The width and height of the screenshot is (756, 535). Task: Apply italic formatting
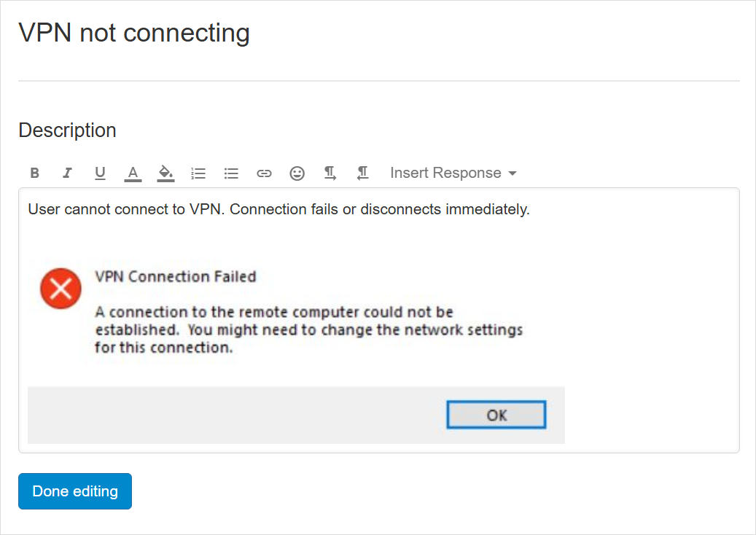tap(67, 173)
